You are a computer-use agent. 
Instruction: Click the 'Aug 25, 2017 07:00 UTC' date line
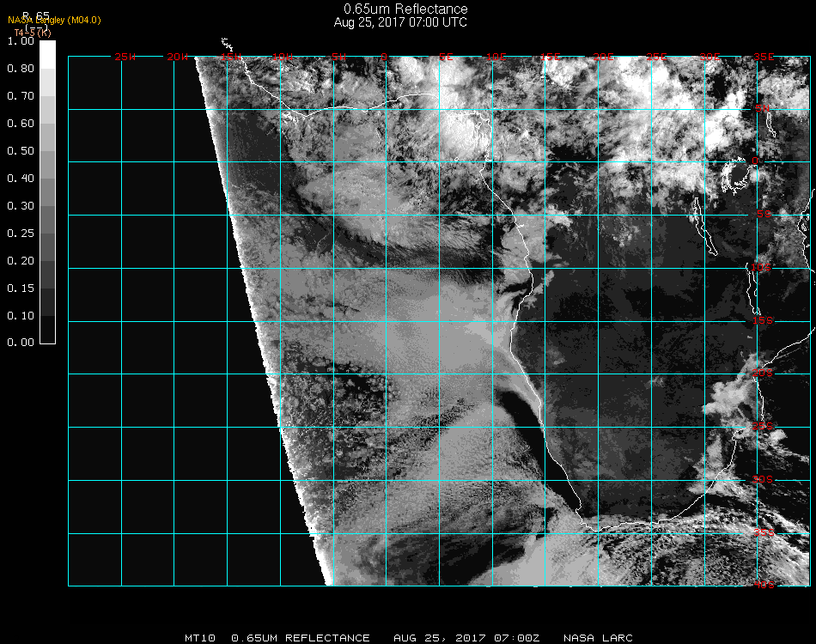[x=400, y=22]
